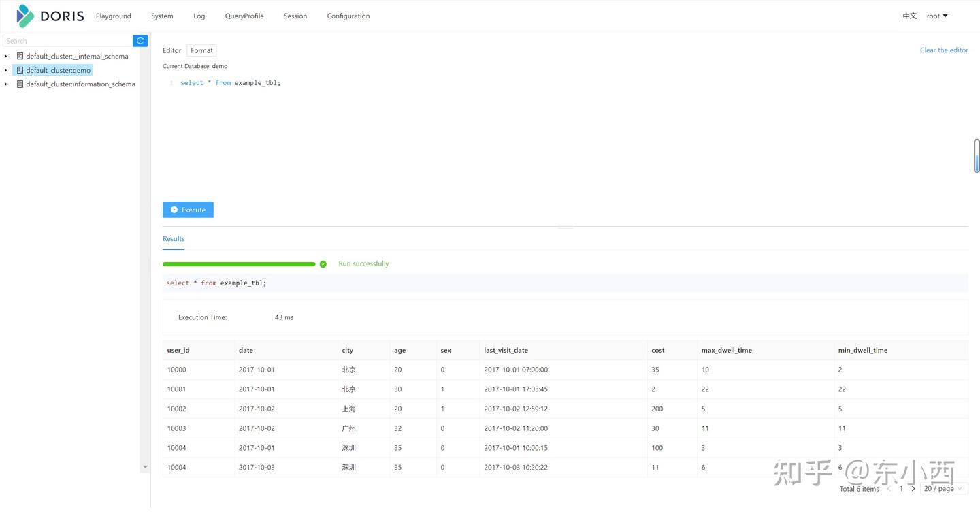This screenshot has width=980, height=512.
Task: Click the database Search input field
Action: 68,41
